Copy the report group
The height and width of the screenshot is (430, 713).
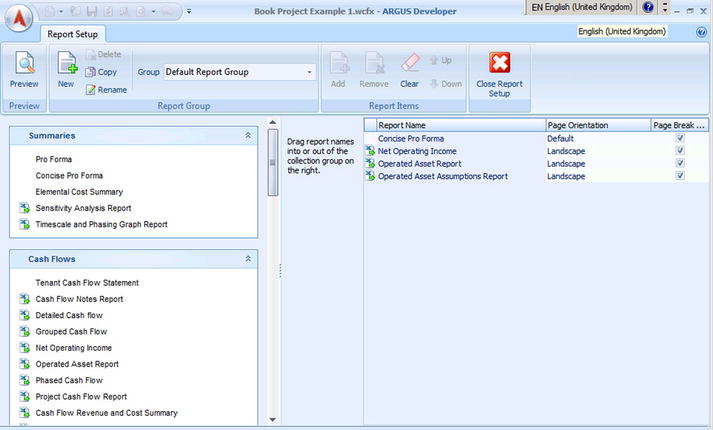tap(101, 72)
